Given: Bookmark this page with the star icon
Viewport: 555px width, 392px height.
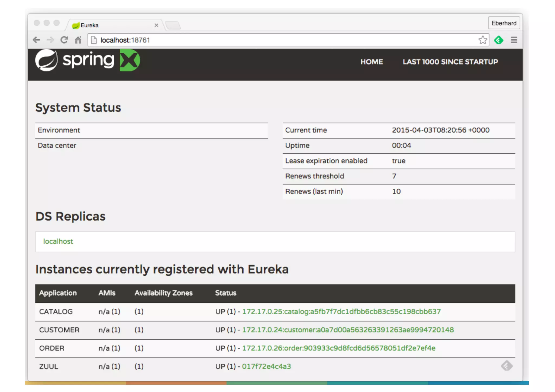Looking at the screenshot, I should pos(483,40).
